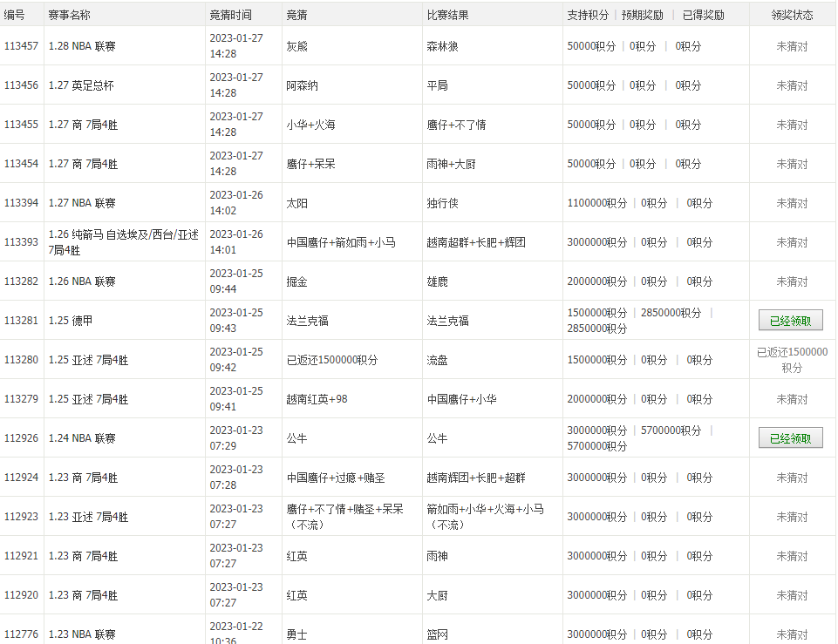Click the 支持积分 column header
Viewport: 838px width, 644px height.
(x=588, y=13)
